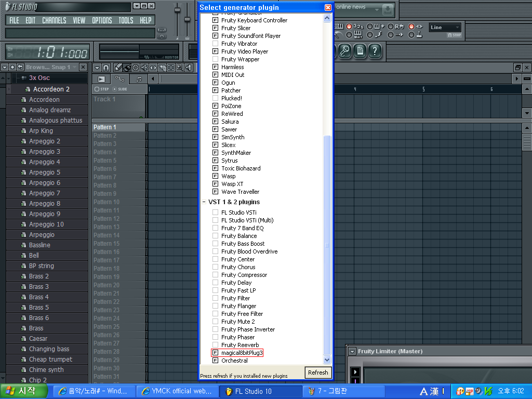Click the Fruity Limiter play arrow icon
This screenshot has width=532, height=399.
tap(355, 372)
